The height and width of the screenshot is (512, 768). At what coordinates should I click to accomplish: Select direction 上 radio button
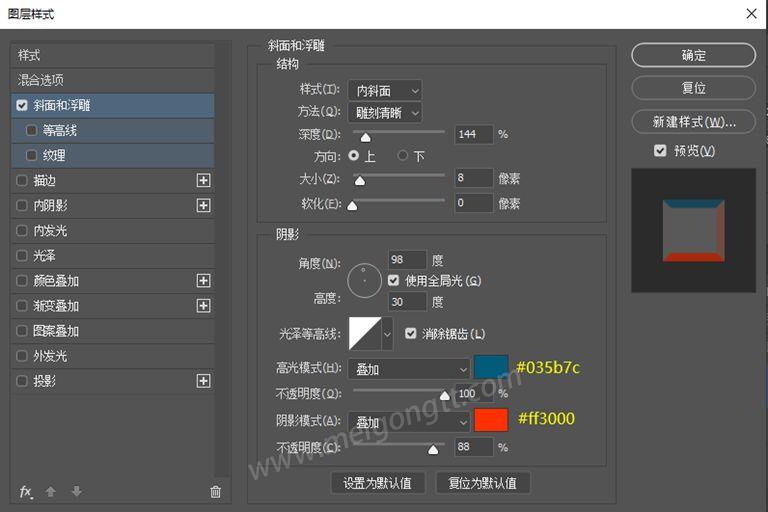354,156
